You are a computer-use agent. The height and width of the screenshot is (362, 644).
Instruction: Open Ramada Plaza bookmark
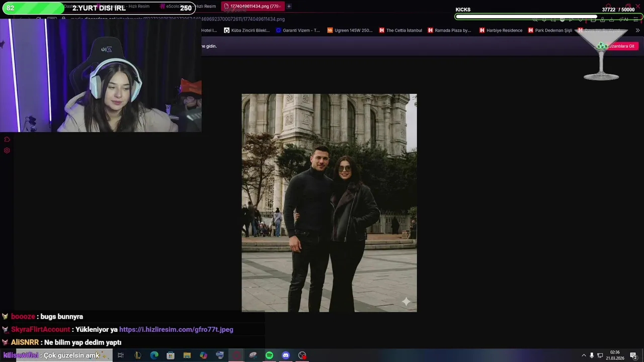449,30
